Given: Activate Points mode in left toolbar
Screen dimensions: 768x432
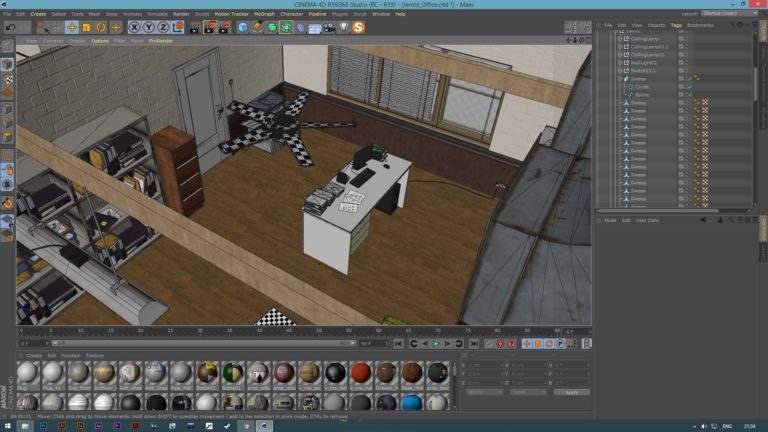Looking at the screenshot, I should pos(7,108).
